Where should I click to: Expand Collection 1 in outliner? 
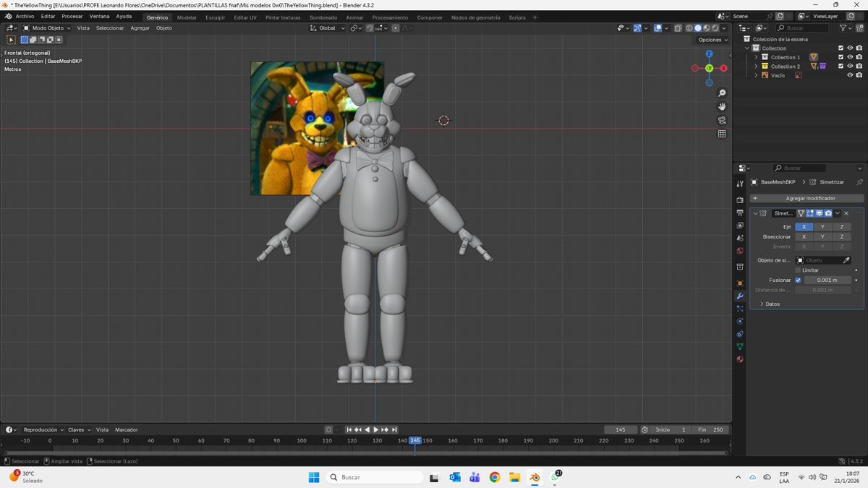(756, 57)
